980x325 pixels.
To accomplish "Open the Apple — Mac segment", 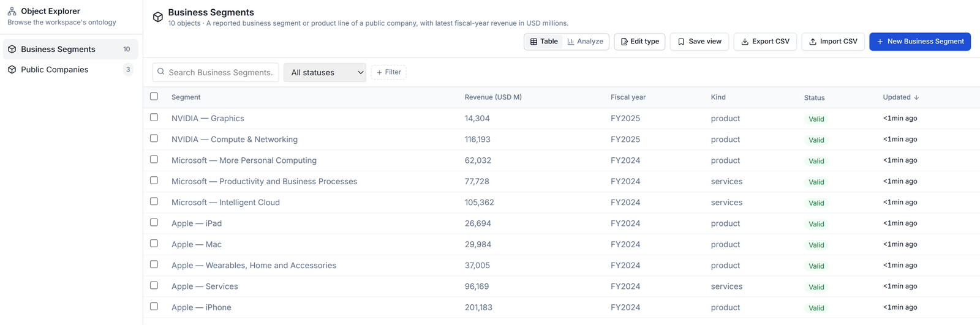I will coord(197,245).
